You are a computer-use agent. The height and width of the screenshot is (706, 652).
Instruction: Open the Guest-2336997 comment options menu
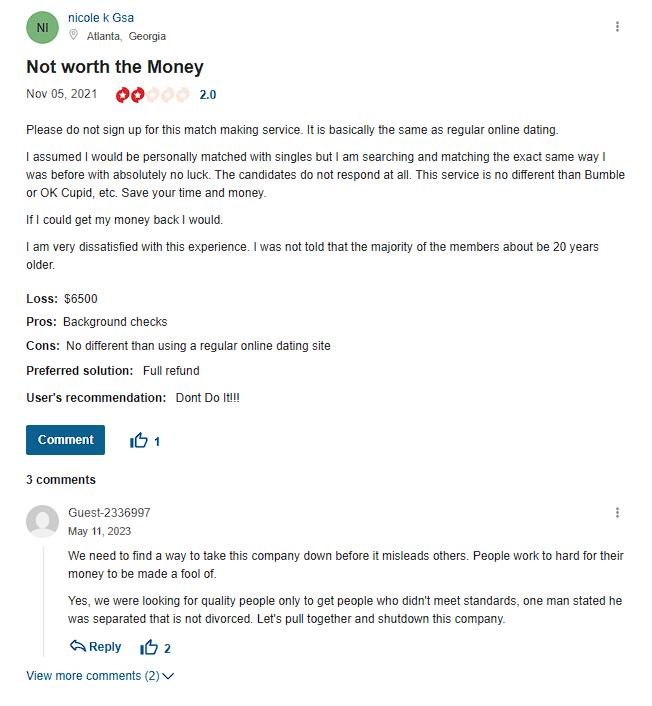tap(617, 512)
